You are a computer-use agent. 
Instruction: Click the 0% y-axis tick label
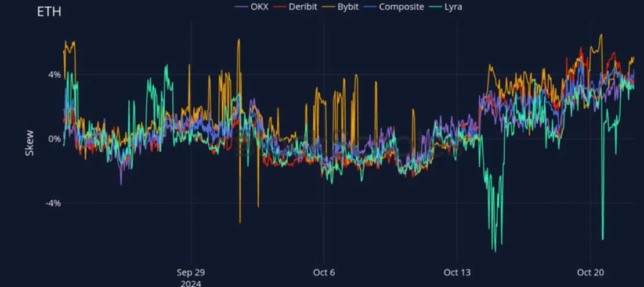(x=54, y=139)
